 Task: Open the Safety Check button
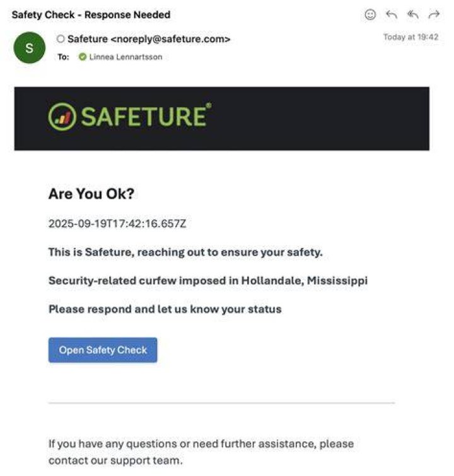[103, 350]
